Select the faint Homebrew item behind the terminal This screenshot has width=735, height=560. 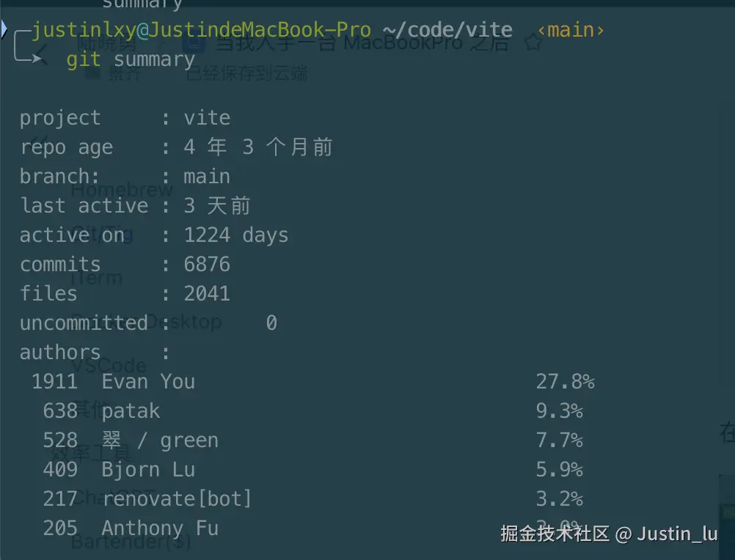[122, 190]
